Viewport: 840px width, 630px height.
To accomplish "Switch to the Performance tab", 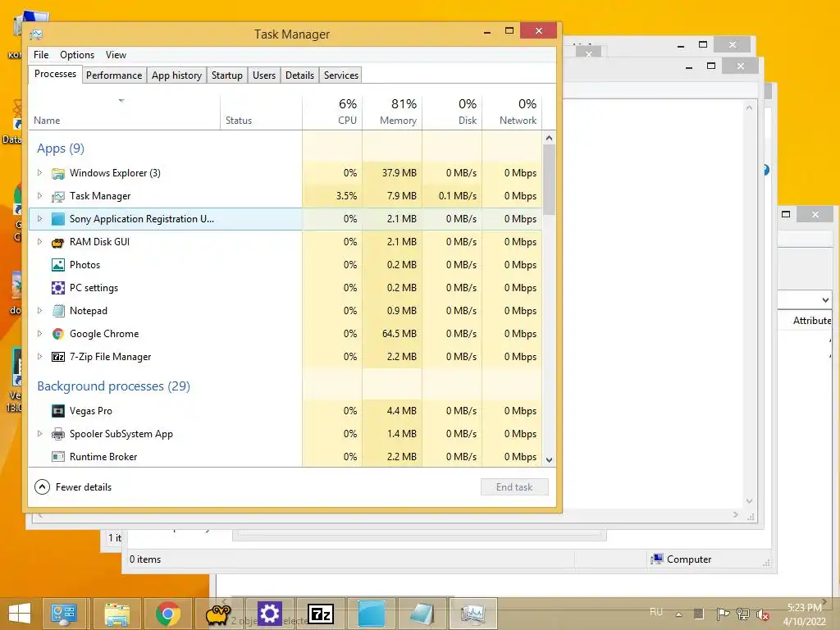I will (114, 75).
